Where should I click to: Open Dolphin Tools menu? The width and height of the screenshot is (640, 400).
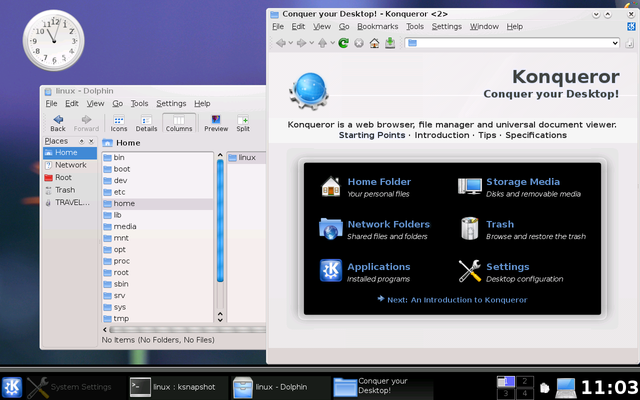(x=139, y=104)
